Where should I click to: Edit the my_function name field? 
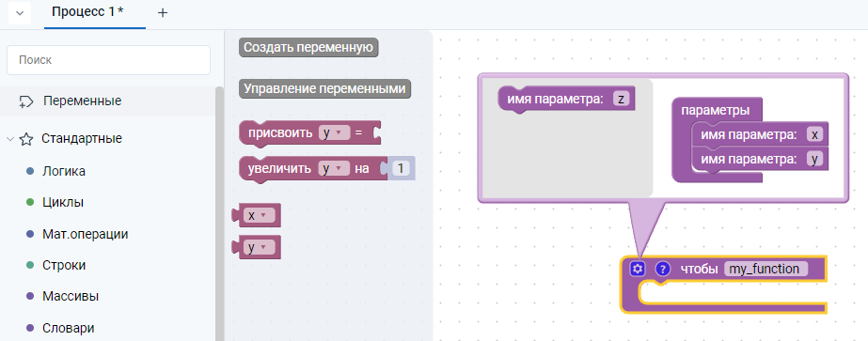(765, 270)
